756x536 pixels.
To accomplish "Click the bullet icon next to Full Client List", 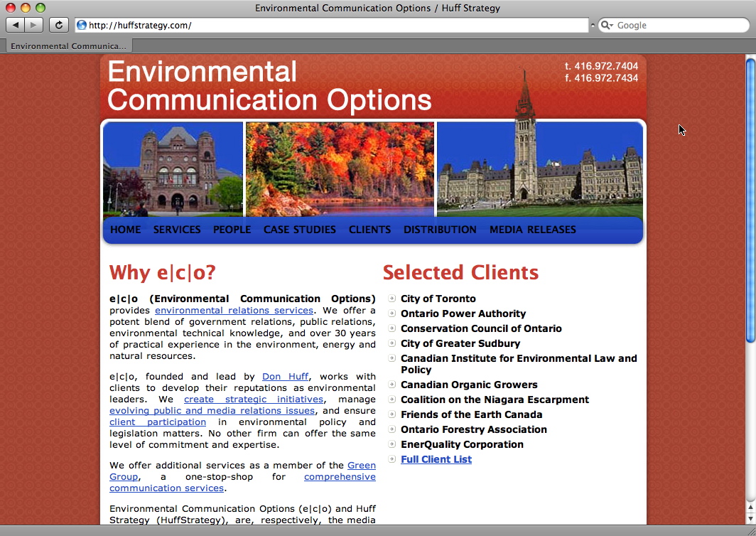I will (x=392, y=459).
